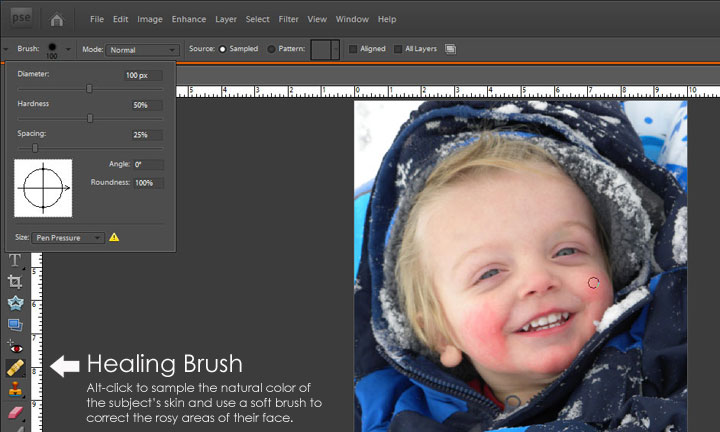Select the Clone Stamp tool
Image resolution: width=720 pixels, height=432 pixels.
pos(15,389)
